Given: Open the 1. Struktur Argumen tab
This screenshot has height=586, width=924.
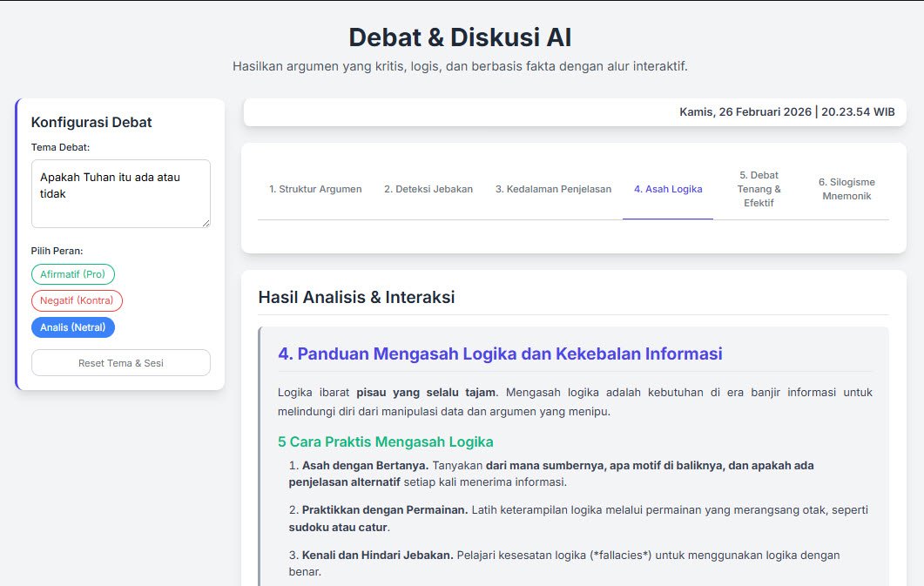Looking at the screenshot, I should 315,189.
